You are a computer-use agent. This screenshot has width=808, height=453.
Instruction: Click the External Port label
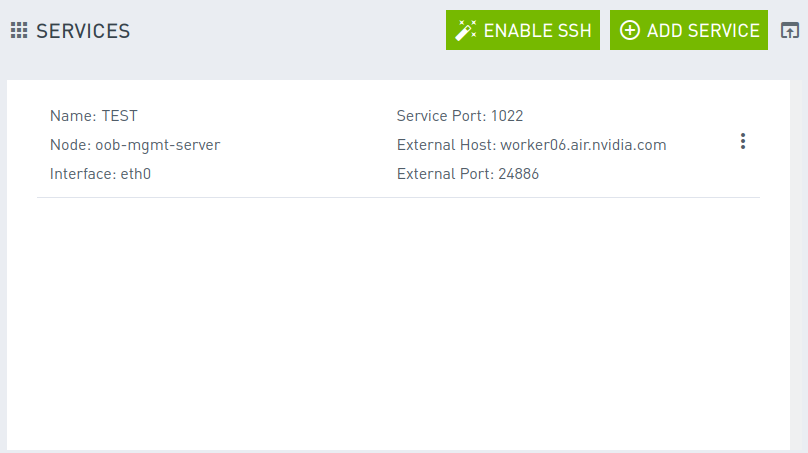coord(445,174)
